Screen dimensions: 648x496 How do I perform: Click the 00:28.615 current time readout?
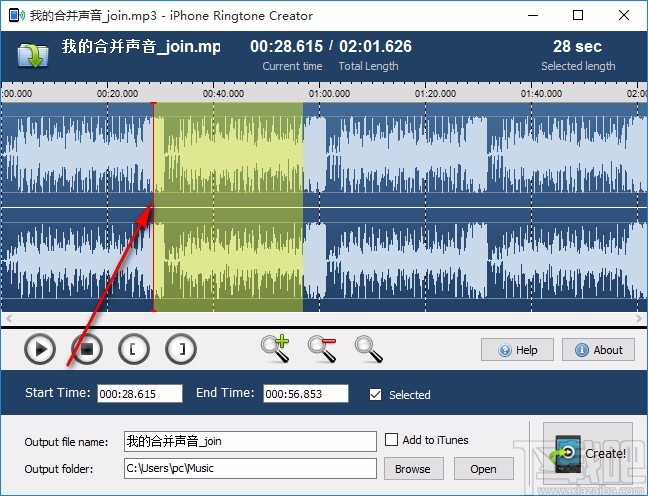coord(286,46)
